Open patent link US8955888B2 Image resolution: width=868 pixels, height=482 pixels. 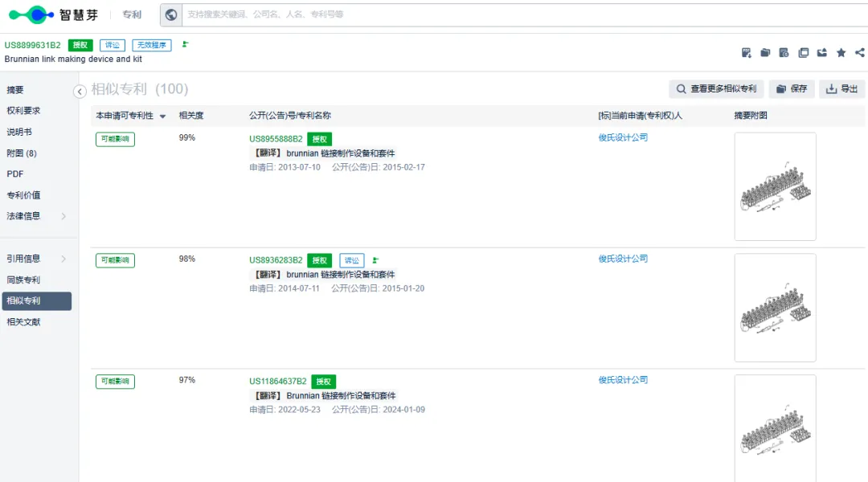pyautogui.click(x=276, y=139)
